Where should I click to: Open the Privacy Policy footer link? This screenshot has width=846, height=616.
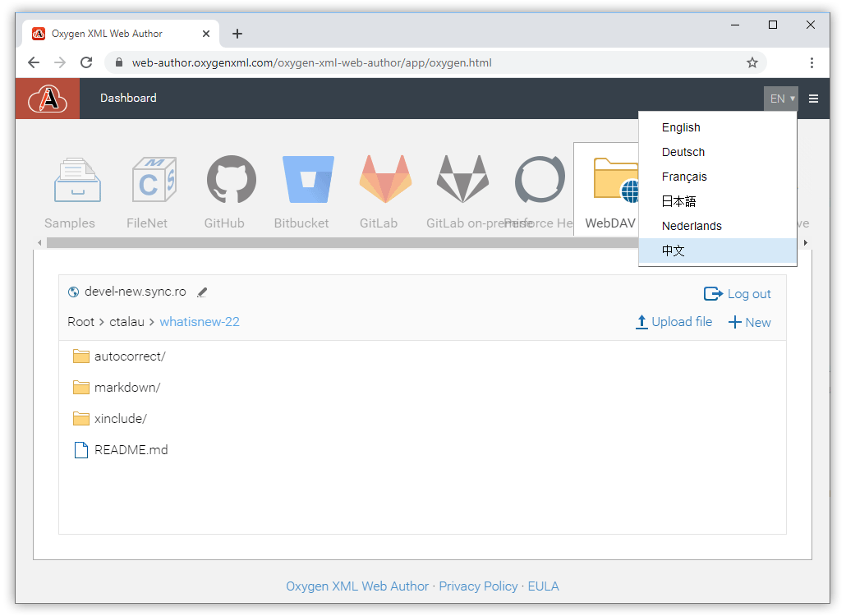(x=478, y=586)
